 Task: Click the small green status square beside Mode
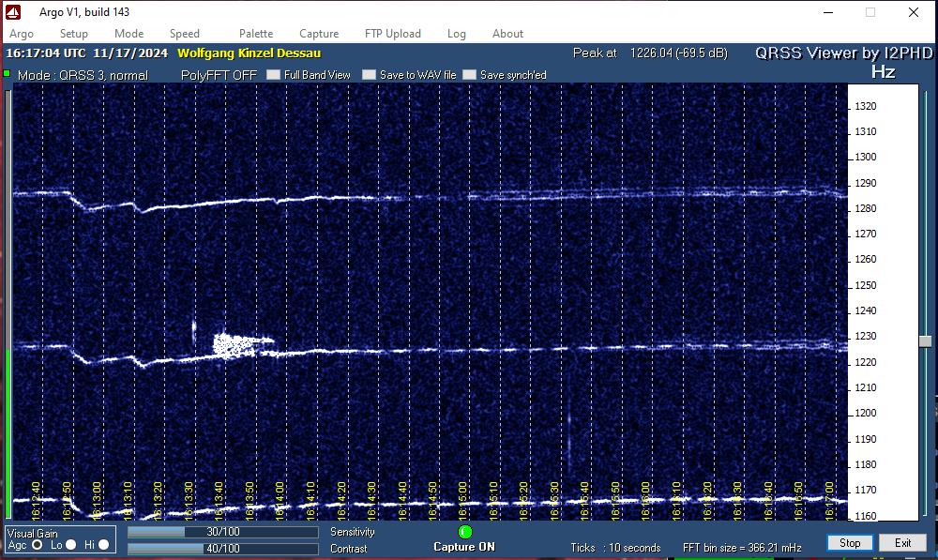[x=8, y=73]
